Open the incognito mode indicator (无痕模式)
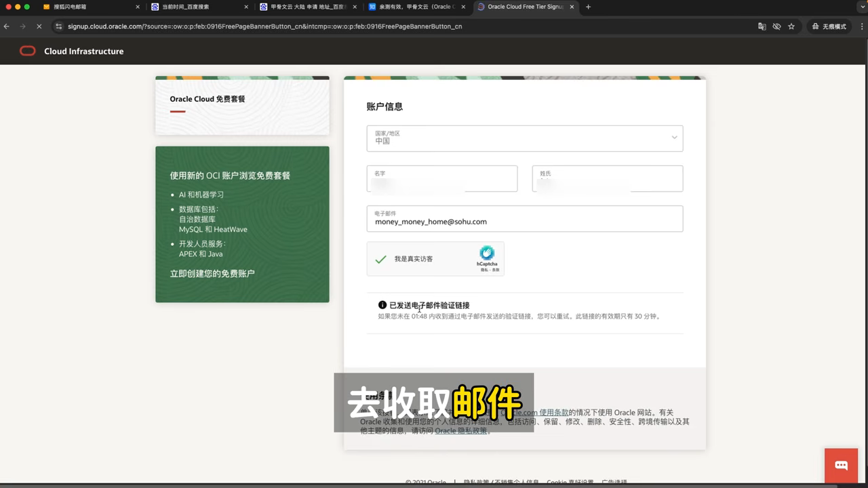Viewport: 868px width, 488px height. click(829, 26)
